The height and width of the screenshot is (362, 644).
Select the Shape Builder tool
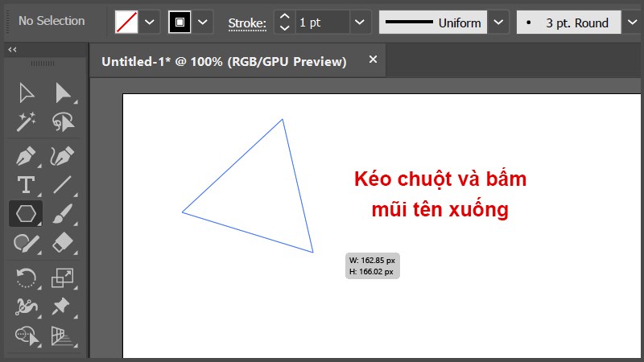click(27, 335)
